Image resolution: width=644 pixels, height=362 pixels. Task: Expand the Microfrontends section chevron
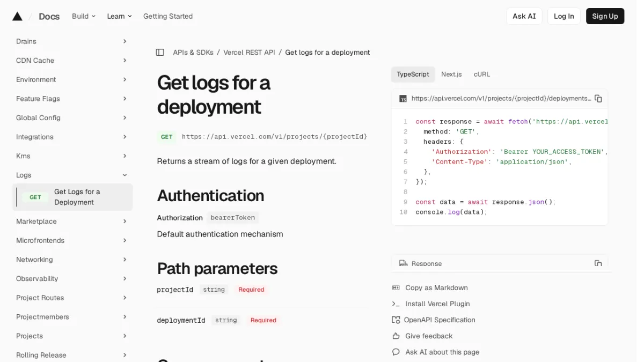(x=125, y=240)
